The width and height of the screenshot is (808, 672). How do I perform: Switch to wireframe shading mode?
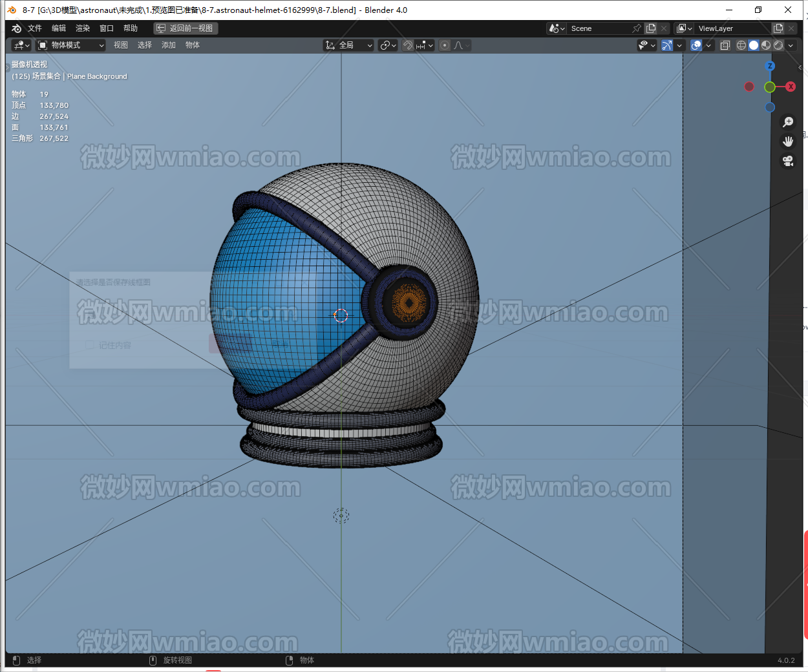pyautogui.click(x=741, y=45)
